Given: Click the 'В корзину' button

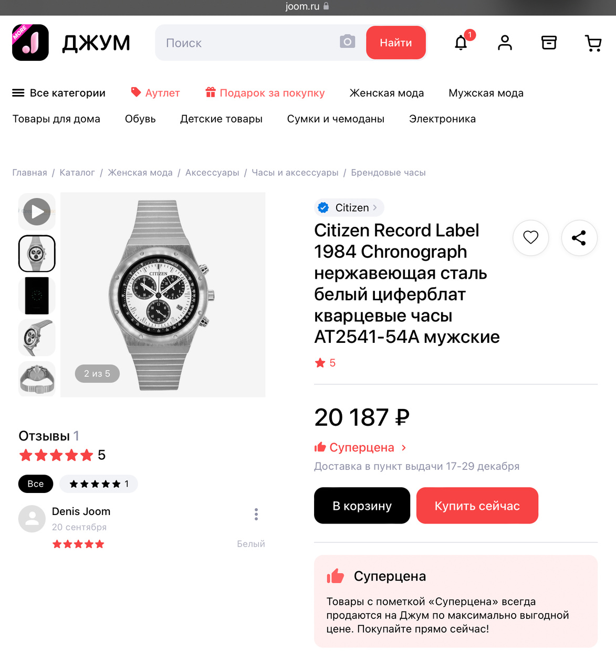Looking at the screenshot, I should 362,506.
